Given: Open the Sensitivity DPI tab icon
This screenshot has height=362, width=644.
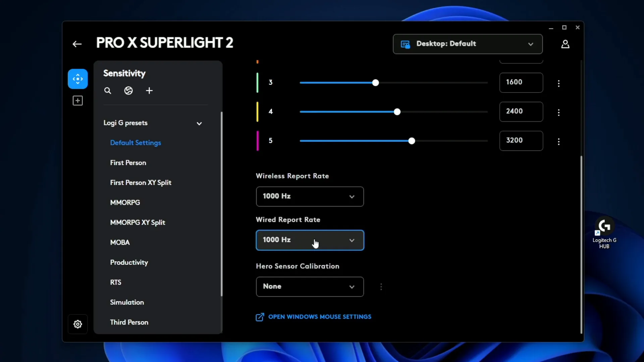Looking at the screenshot, I should pos(78,79).
